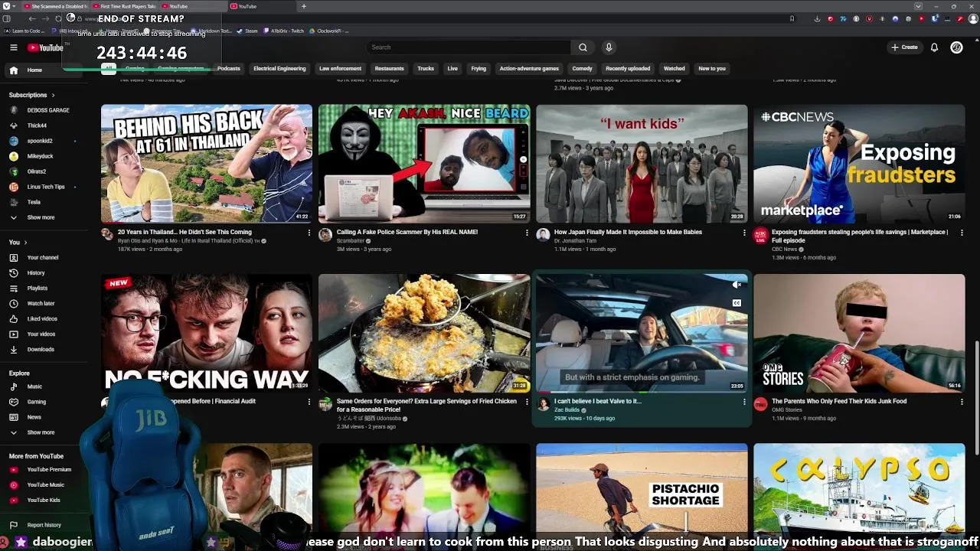Select the Restaurants chip
This screenshot has height=551, width=980.
click(x=389, y=69)
